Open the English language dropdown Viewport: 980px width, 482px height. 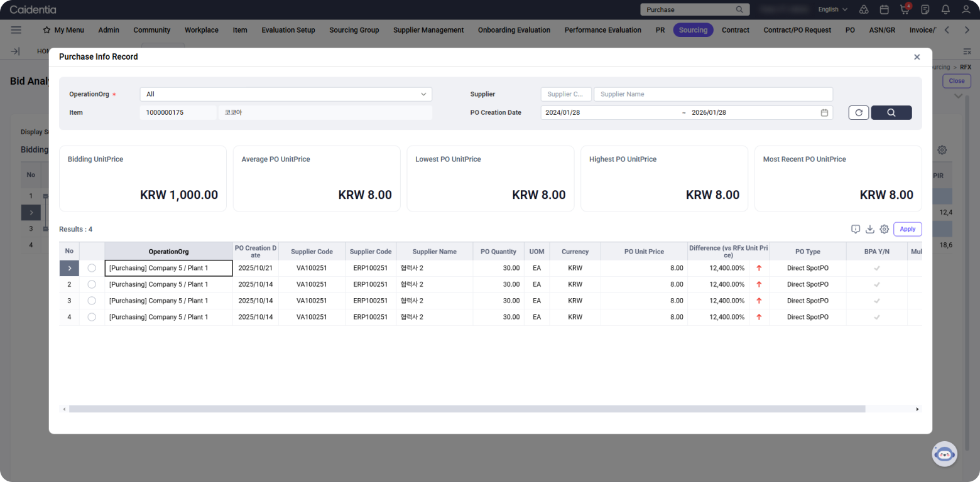(832, 9)
